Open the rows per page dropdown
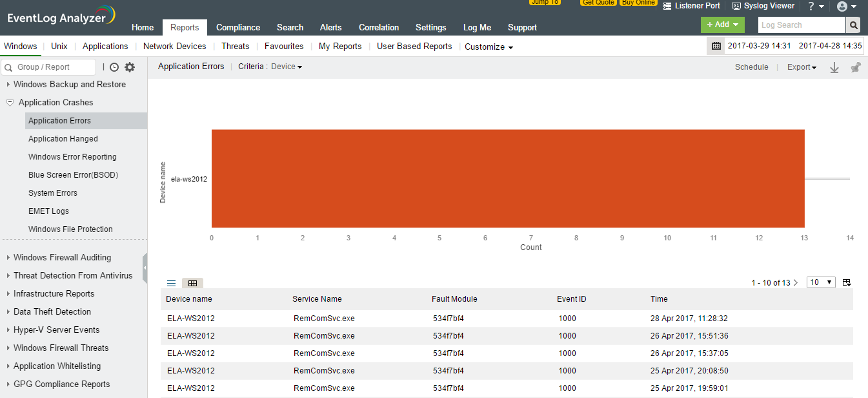 (821, 282)
